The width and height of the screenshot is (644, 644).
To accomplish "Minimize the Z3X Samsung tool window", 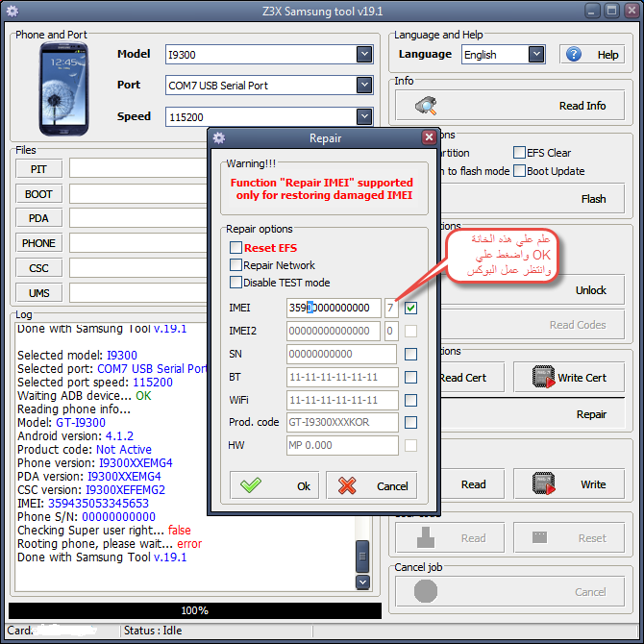I will pyautogui.click(x=592, y=11).
